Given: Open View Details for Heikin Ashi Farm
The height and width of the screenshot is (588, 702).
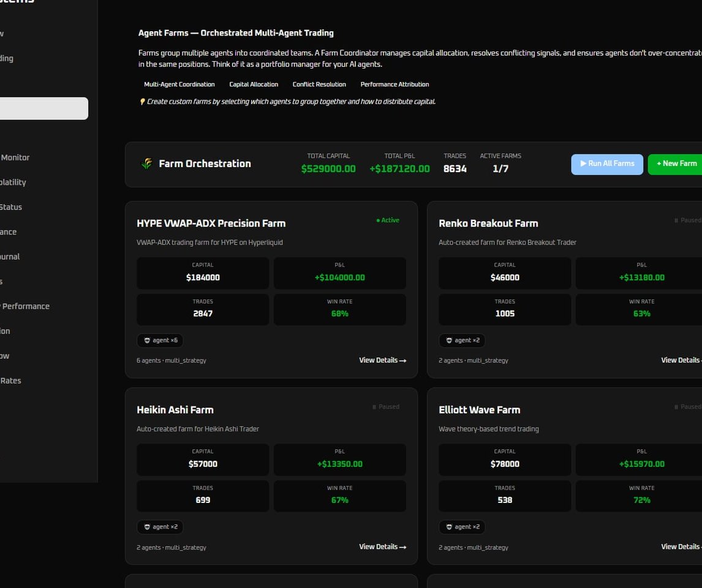Looking at the screenshot, I should 382,546.
